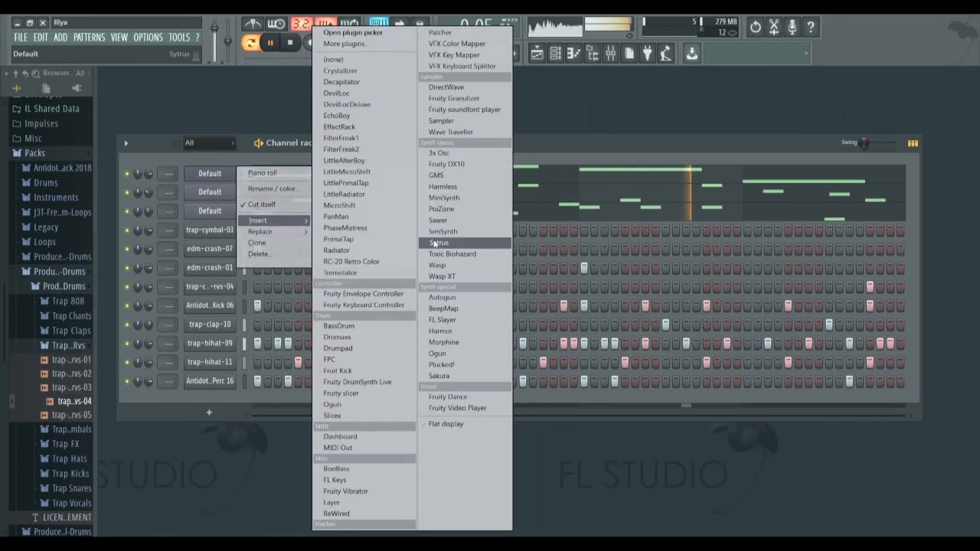
Task: Open the OPTIONS menu
Action: pyautogui.click(x=148, y=37)
